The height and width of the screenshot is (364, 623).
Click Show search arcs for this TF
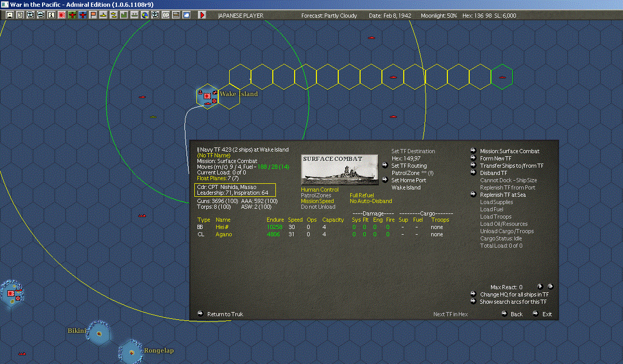(513, 302)
